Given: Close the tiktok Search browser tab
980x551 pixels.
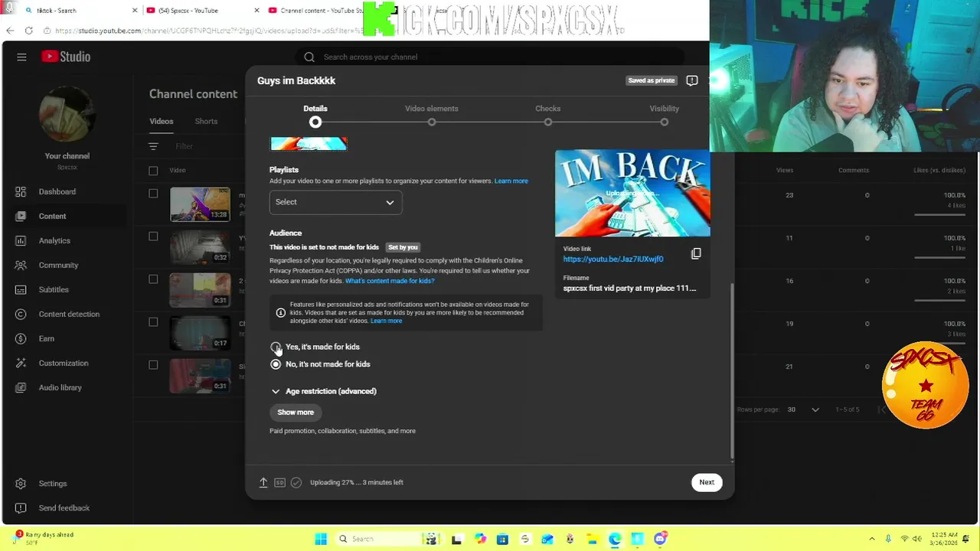Looking at the screenshot, I should click(136, 11).
